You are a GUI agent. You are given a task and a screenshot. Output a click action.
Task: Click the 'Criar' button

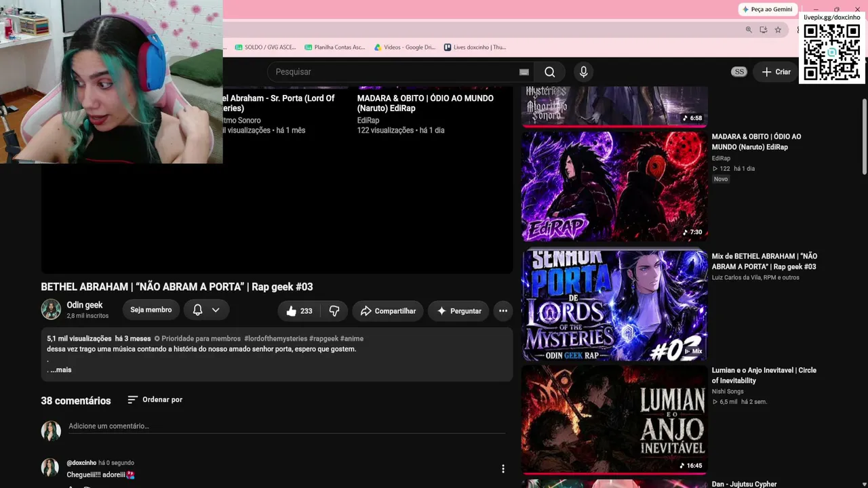coord(776,72)
